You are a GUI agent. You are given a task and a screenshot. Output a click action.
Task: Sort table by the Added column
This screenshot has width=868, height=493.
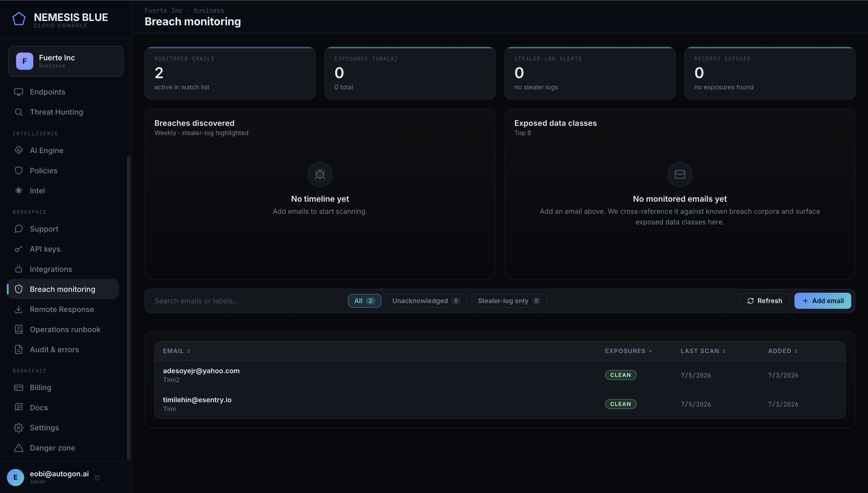click(783, 351)
